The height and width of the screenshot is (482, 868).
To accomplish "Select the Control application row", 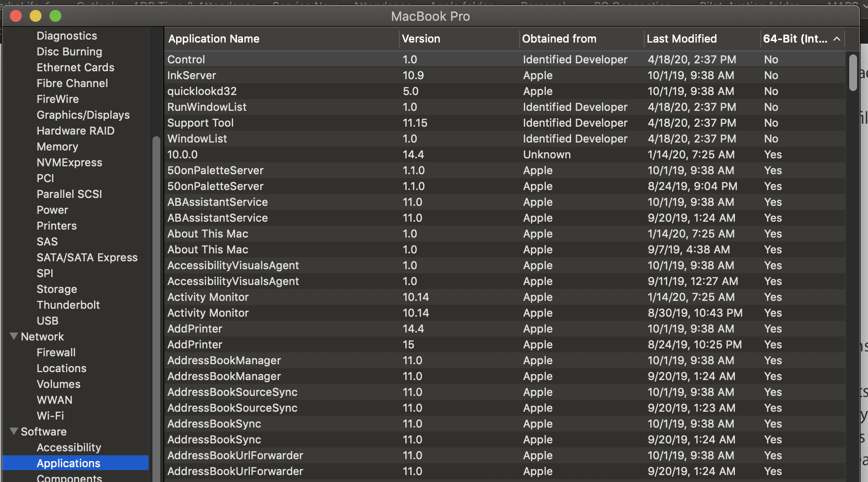I will (505, 59).
